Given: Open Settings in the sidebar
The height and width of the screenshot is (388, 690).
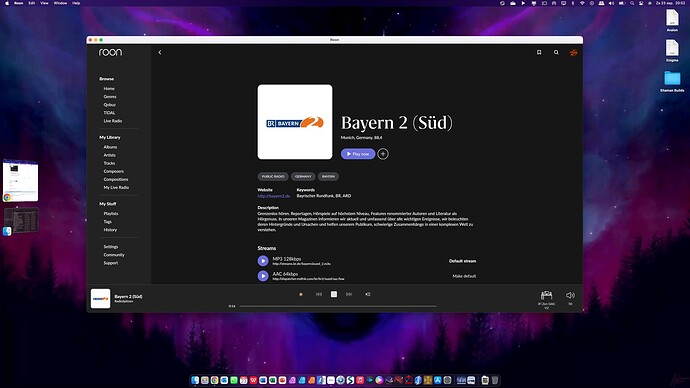Looking at the screenshot, I should click(x=110, y=247).
